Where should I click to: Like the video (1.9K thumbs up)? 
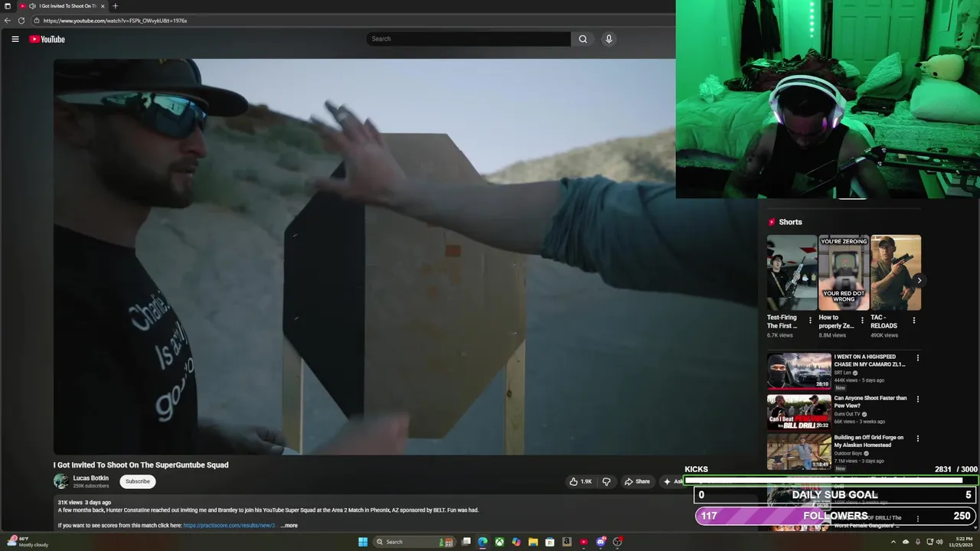tap(580, 481)
